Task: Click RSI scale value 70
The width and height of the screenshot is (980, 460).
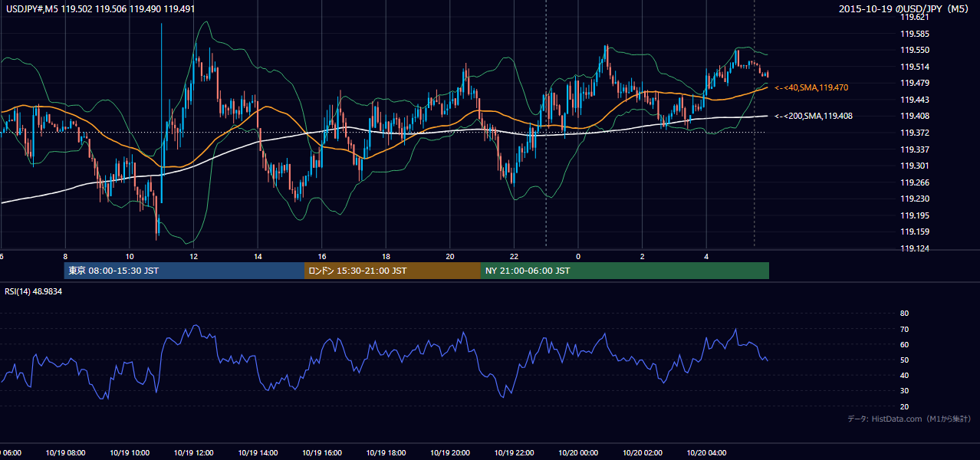Action: (904, 329)
